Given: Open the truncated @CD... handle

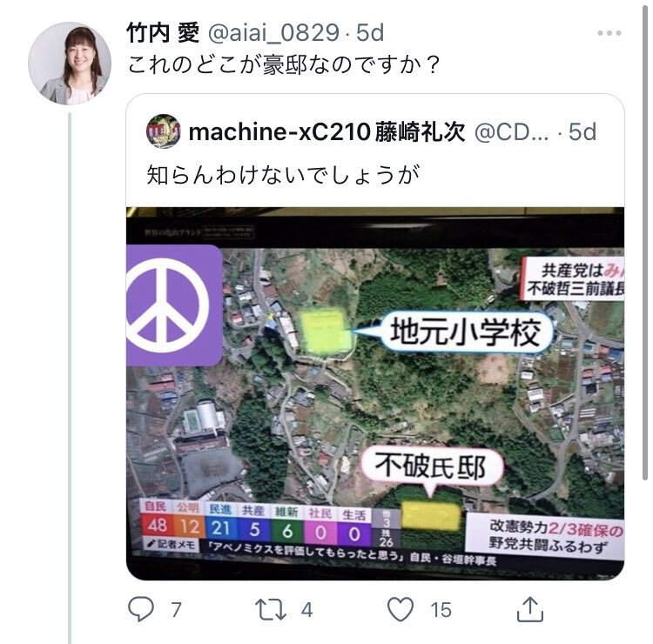Looking at the screenshot, I should click(x=512, y=132).
